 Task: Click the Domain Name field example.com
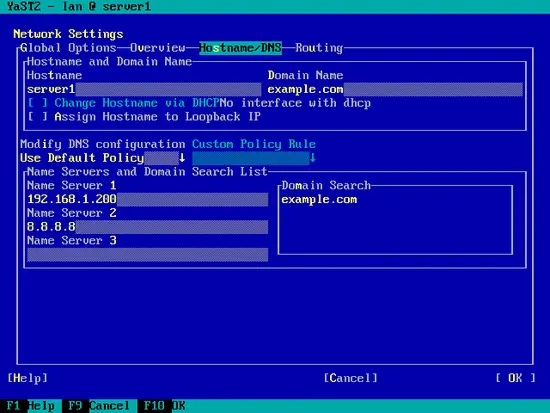(395, 89)
